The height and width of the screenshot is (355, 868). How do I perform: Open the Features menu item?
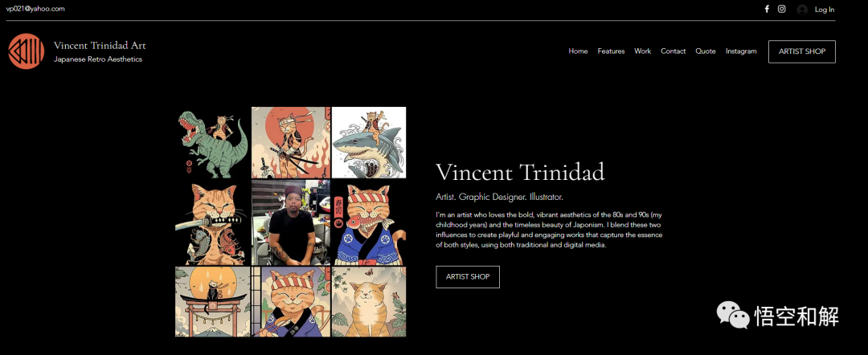[x=611, y=51]
